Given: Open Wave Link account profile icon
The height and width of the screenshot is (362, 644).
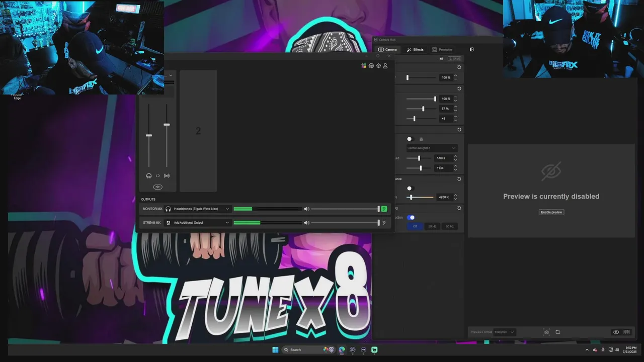Looking at the screenshot, I should click(x=385, y=66).
